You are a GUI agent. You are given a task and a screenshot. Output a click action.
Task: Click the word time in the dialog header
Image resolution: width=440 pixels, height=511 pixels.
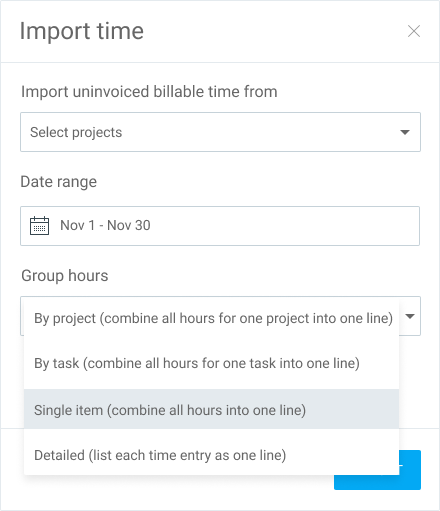tap(120, 31)
